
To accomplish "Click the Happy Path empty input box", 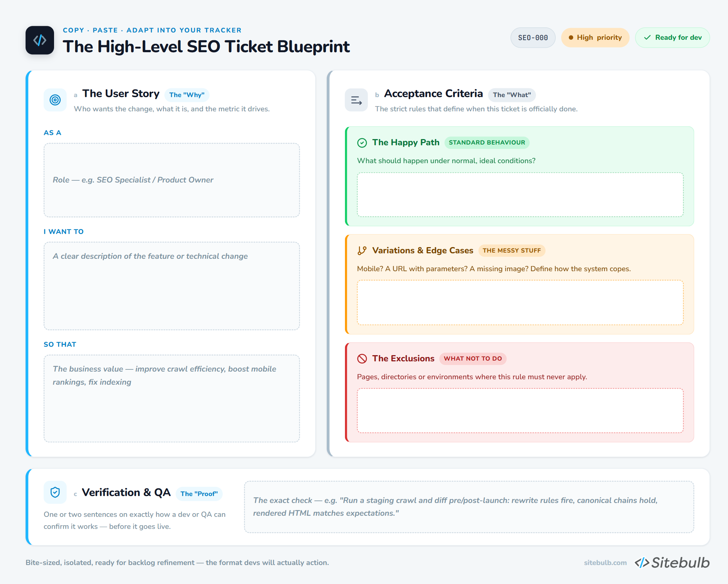I will tap(520, 195).
